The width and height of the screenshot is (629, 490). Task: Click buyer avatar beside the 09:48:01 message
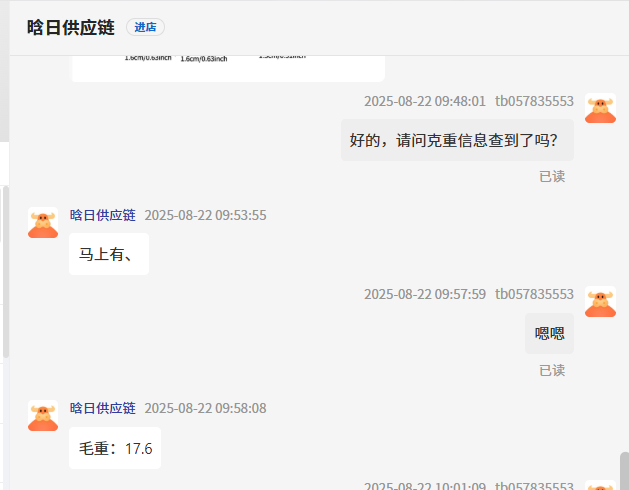600,109
